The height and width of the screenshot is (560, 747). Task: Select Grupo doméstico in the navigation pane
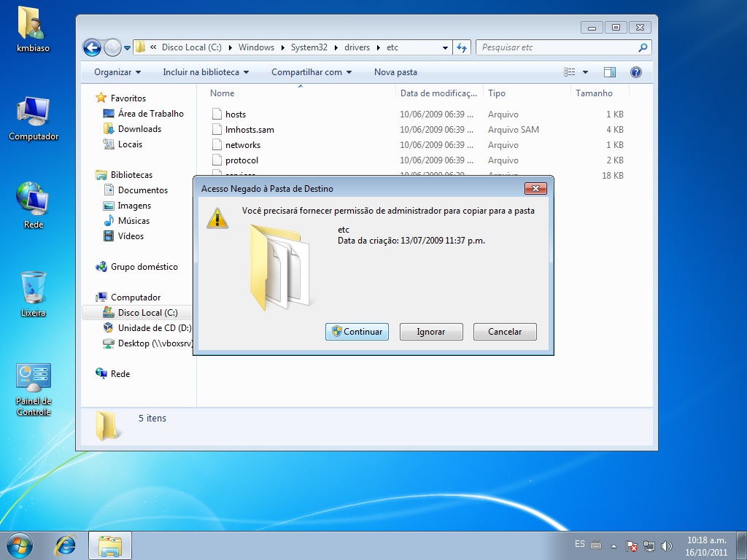point(144,267)
